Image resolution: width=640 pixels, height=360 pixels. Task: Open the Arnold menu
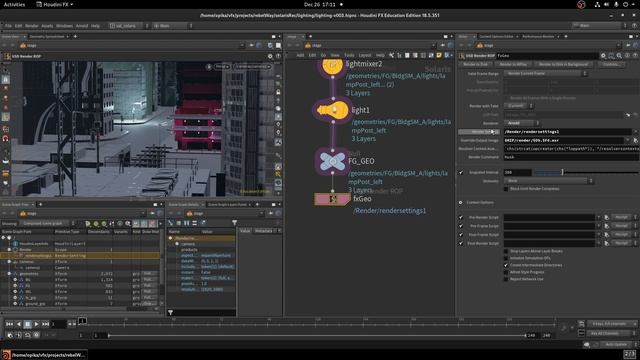pyautogui.click(x=82, y=26)
